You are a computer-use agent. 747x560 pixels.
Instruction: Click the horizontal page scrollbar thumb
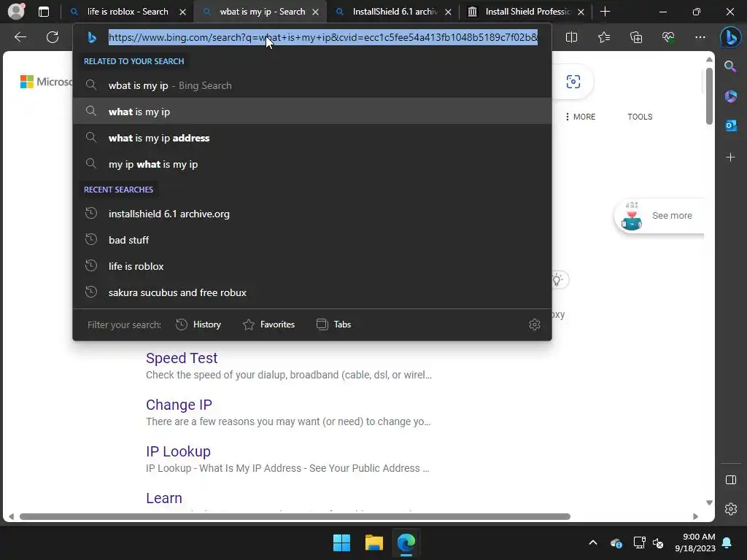coord(295,517)
